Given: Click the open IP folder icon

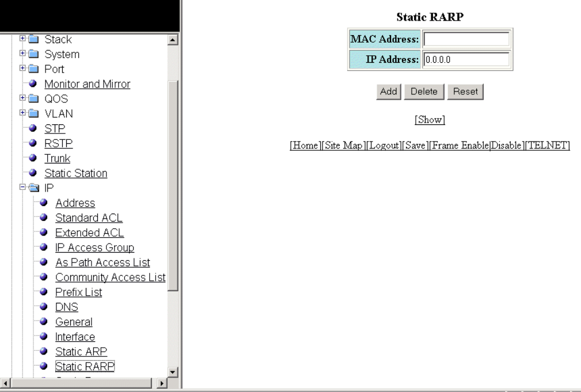Looking at the screenshot, I should (x=34, y=188).
